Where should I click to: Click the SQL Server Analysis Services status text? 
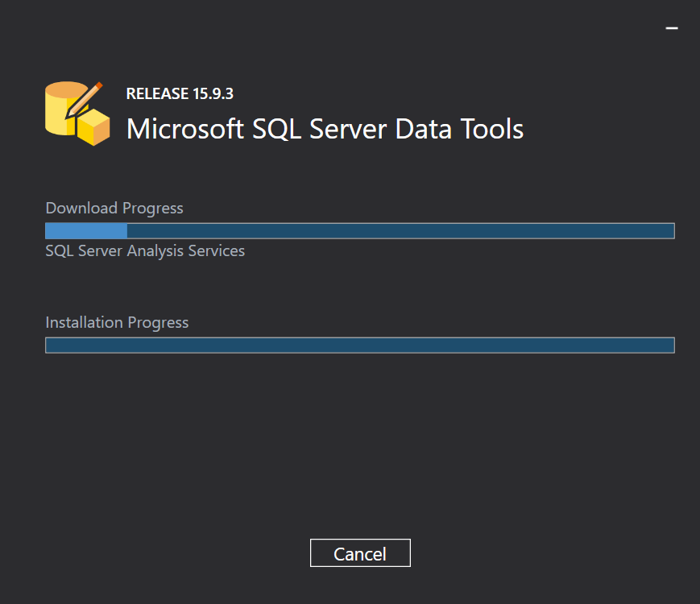(145, 250)
